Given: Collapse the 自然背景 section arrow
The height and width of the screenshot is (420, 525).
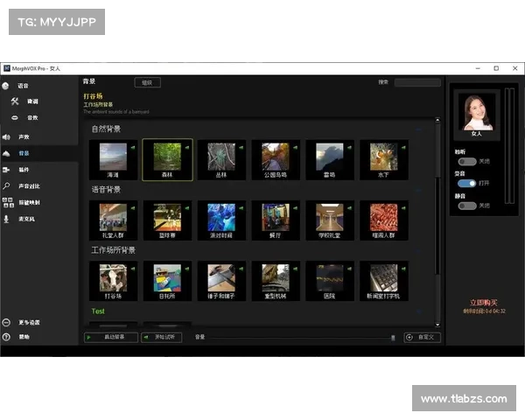Looking at the screenshot, I should coord(418,129).
